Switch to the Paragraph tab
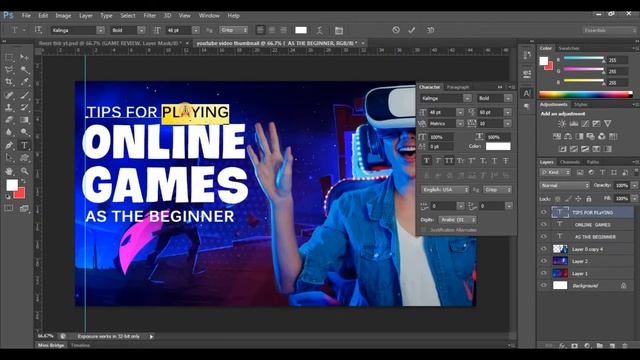640x360 pixels. pos(458,87)
